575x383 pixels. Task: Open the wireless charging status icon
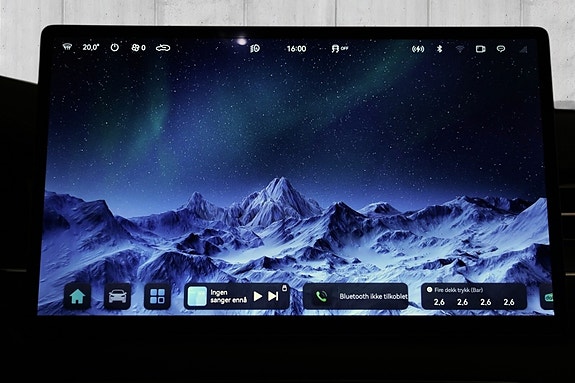[418, 49]
